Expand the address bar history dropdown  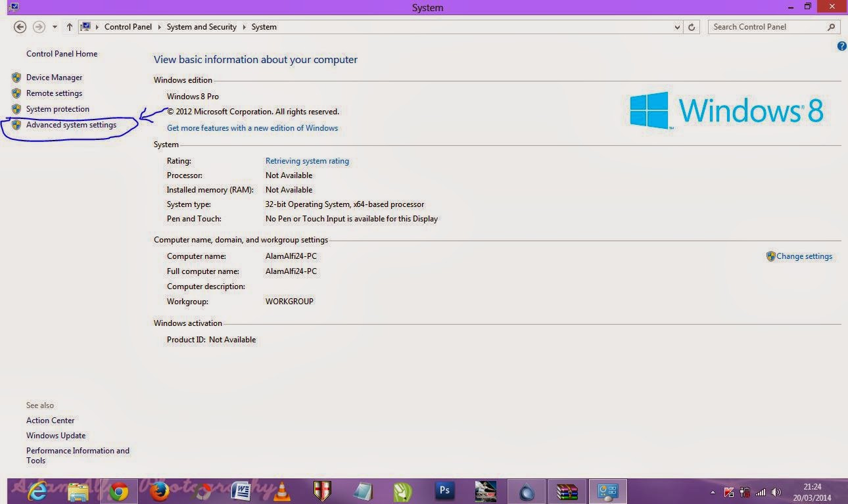pos(678,27)
